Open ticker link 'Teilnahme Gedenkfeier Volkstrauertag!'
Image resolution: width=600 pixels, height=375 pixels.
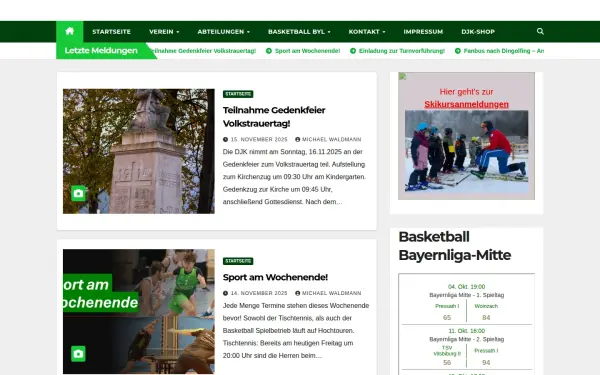click(204, 51)
